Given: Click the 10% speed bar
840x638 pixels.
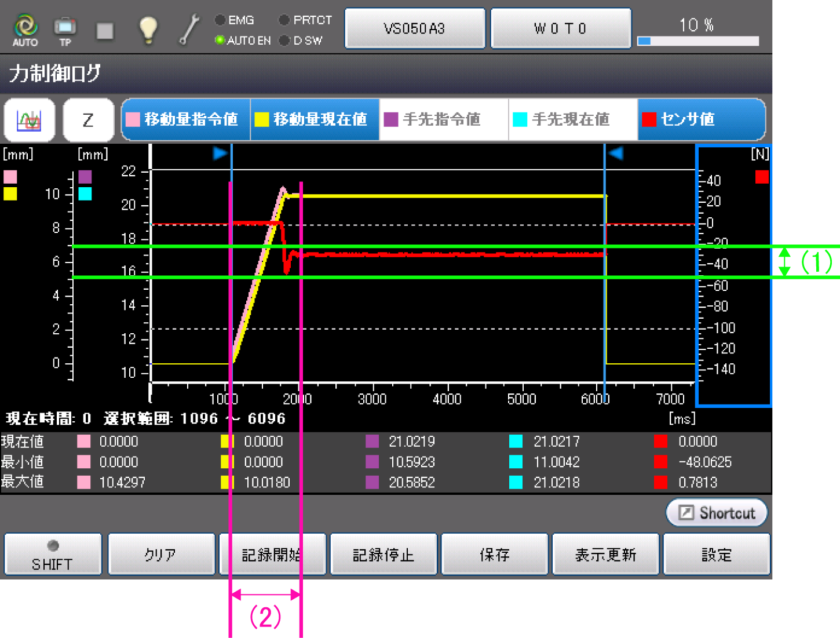Looking at the screenshot, I should tap(697, 41).
